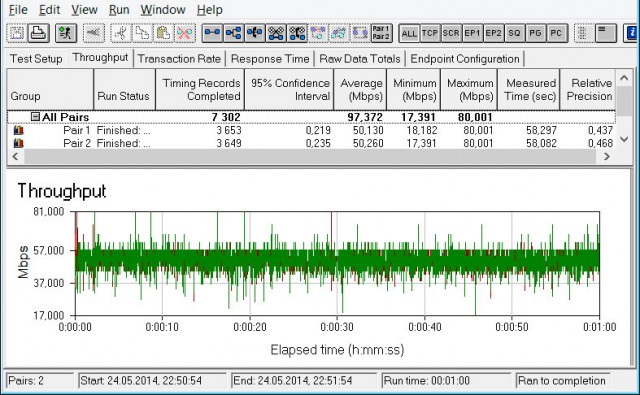The height and width of the screenshot is (395, 640).
Task: Click Timing Records Completed column header
Action: pyautogui.click(x=200, y=89)
